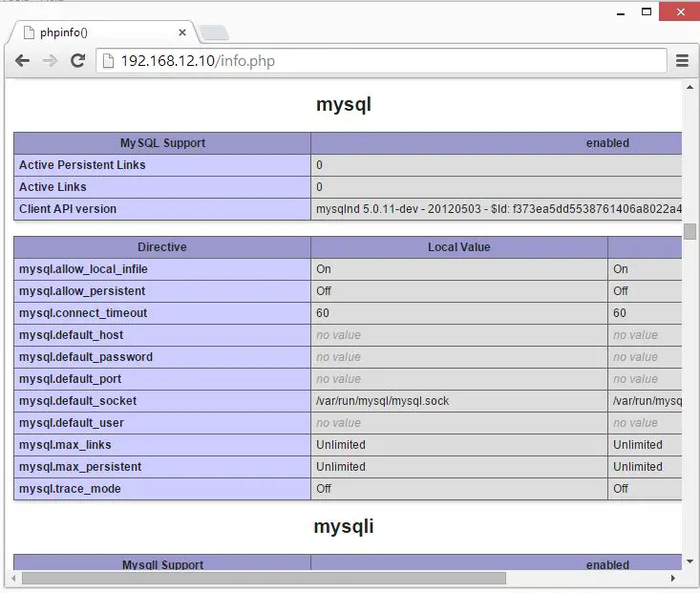Click the mysql.trace_mode directive
This screenshot has height=593, width=700.
point(70,489)
